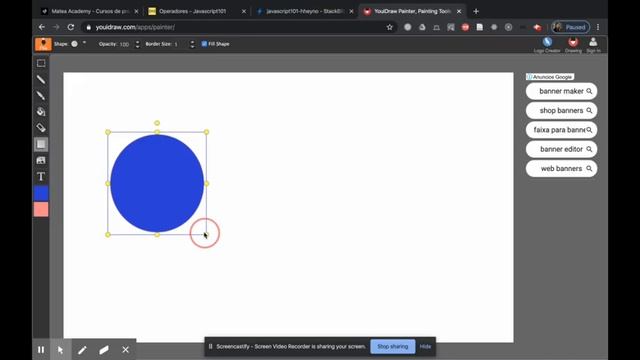Click the Google Drive extension icon
The width and height of the screenshot is (640, 360).
422,27
